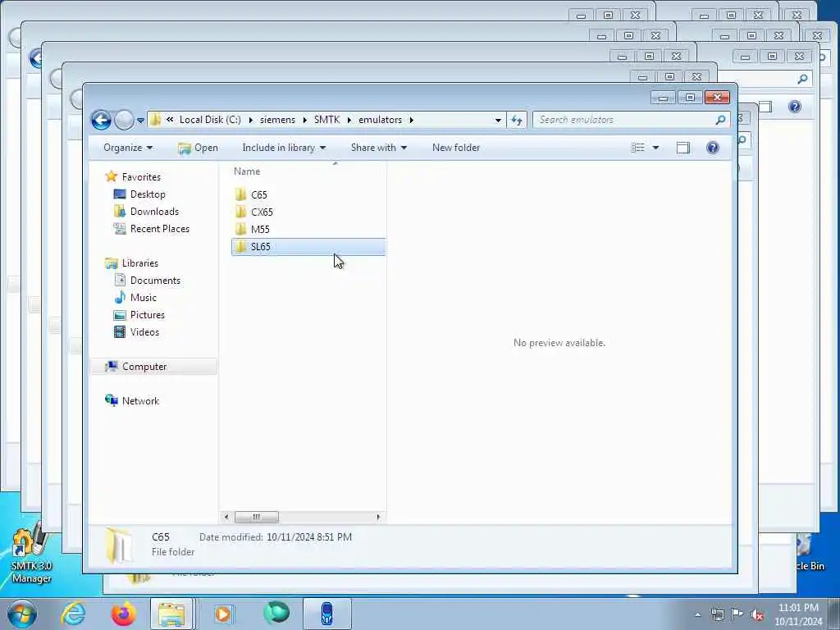
Task: Open Downloads in Favorites
Action: [x=154, y=211]
